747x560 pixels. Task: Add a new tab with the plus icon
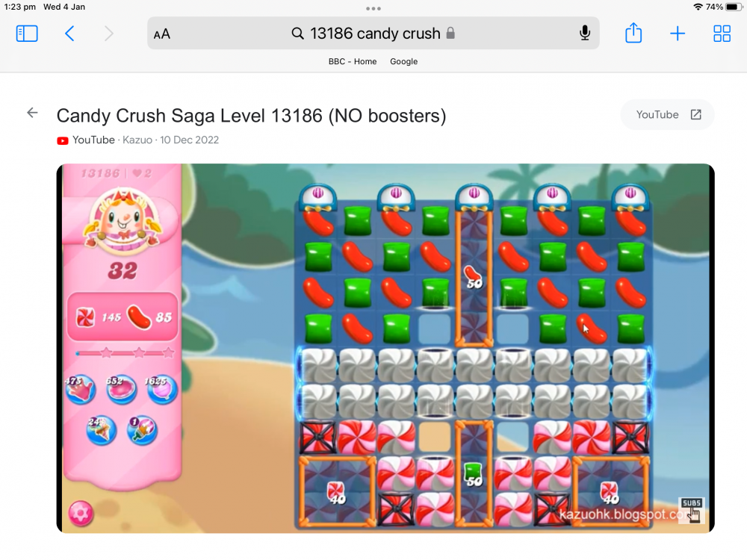(677, 34)
